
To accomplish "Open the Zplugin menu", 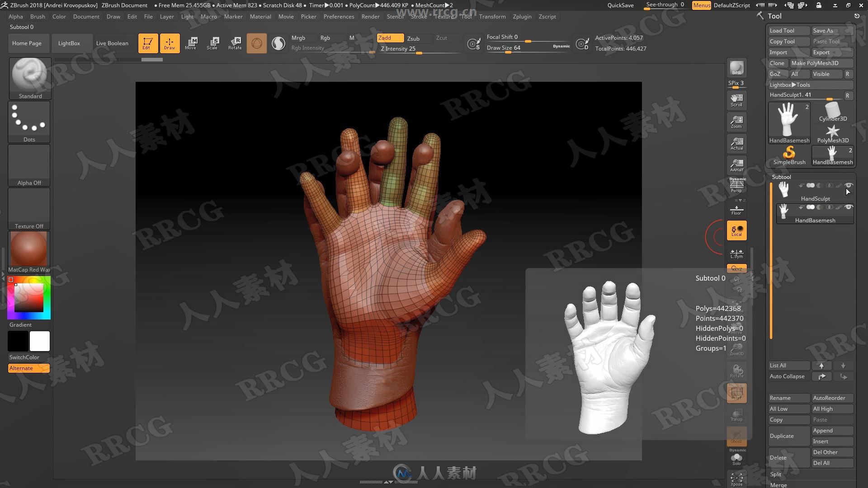I will tap(521, 16).
